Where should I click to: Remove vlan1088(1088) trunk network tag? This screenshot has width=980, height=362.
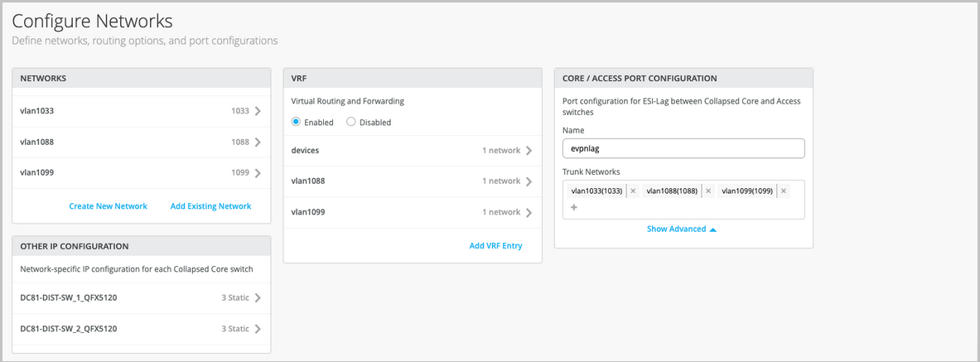point(708,191)
